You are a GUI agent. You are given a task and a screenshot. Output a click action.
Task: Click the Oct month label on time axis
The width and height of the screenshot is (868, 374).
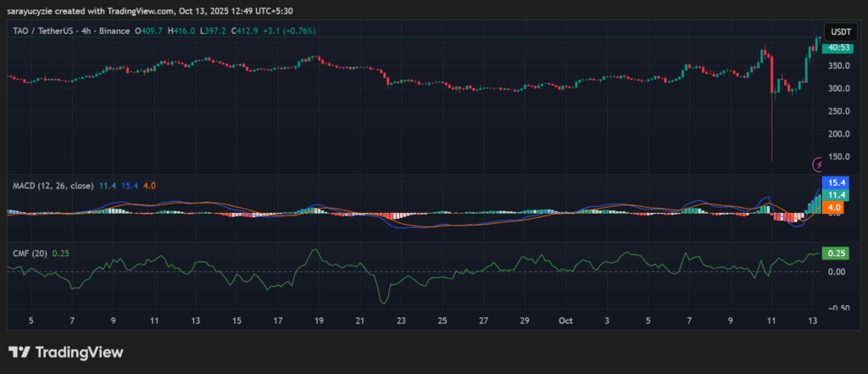[x=565, y=321]
